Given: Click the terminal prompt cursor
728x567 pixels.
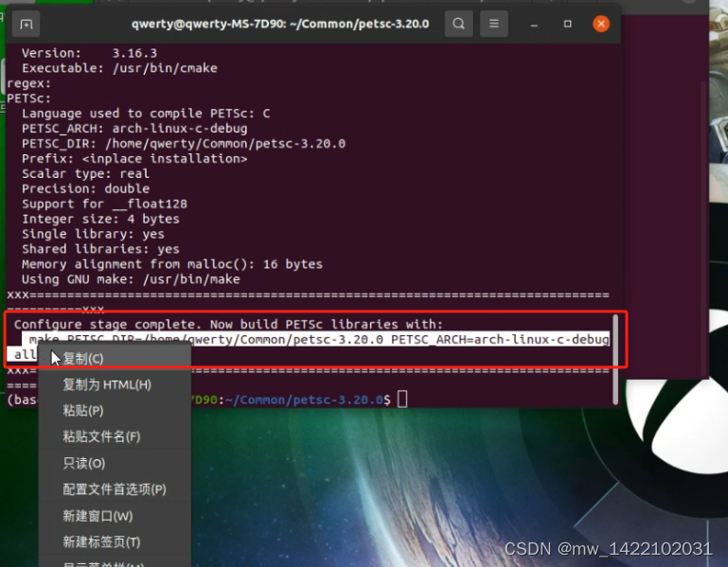Looking at the screenshot, I should [x=402, y=399].
